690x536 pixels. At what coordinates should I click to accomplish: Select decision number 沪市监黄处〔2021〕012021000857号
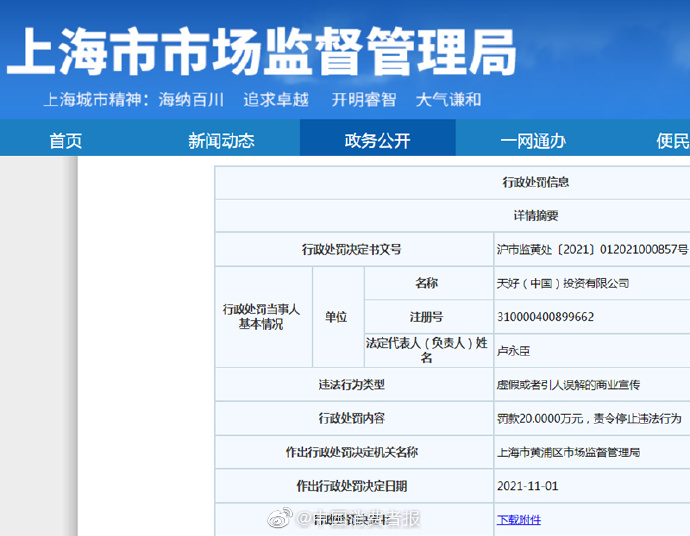(592, 250)
